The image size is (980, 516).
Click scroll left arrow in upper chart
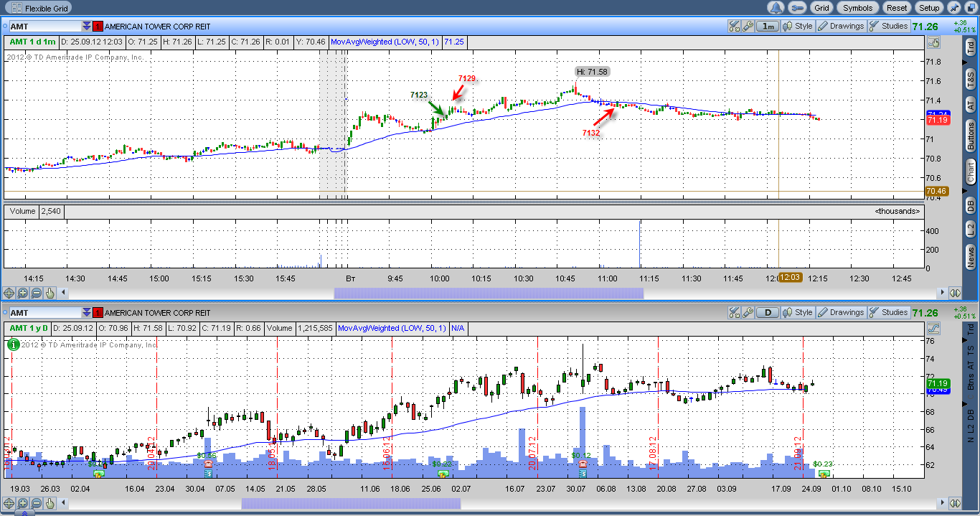tap(64, 293)
